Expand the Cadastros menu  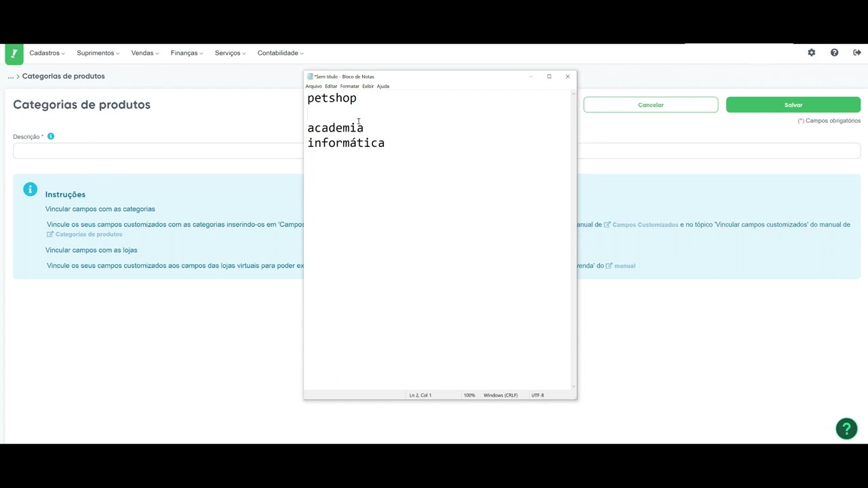47,53
